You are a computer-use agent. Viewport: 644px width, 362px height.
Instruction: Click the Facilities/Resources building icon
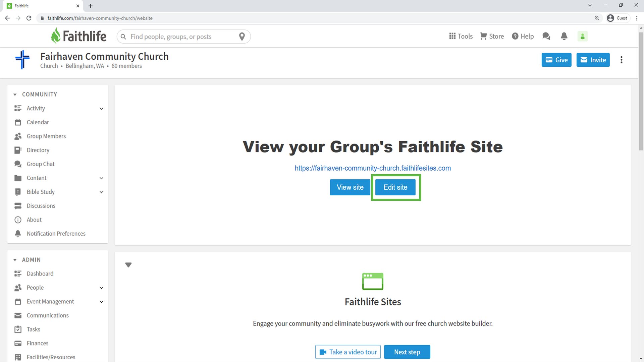[x=18, y=357]
